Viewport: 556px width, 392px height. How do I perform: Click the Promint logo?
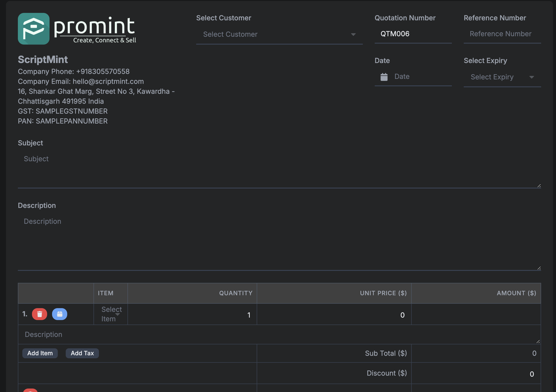point(77,29)
